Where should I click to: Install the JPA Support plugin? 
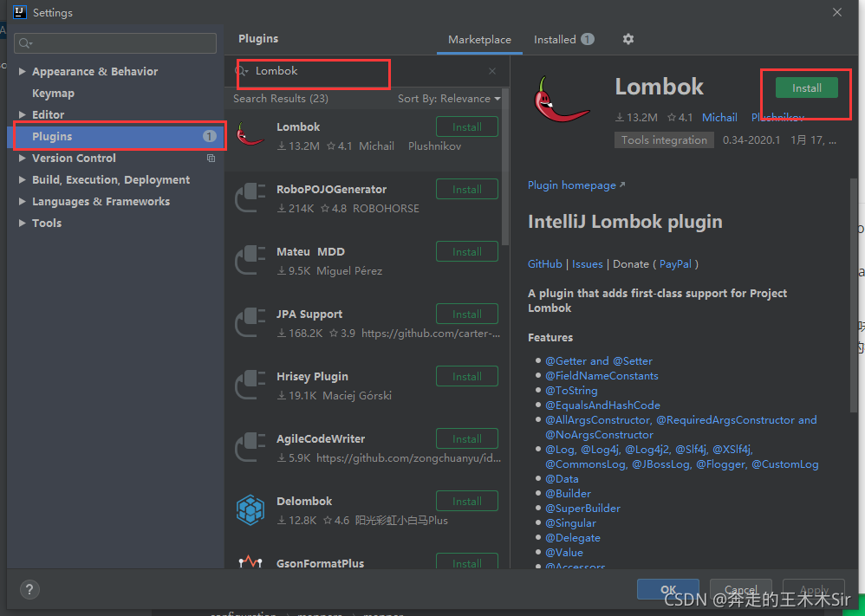click(x=466, y=314)
